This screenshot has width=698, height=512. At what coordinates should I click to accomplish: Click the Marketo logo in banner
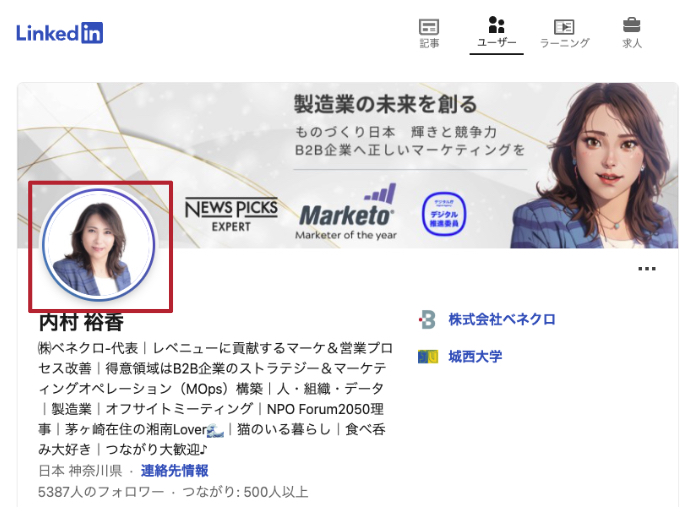pos(346,207)
